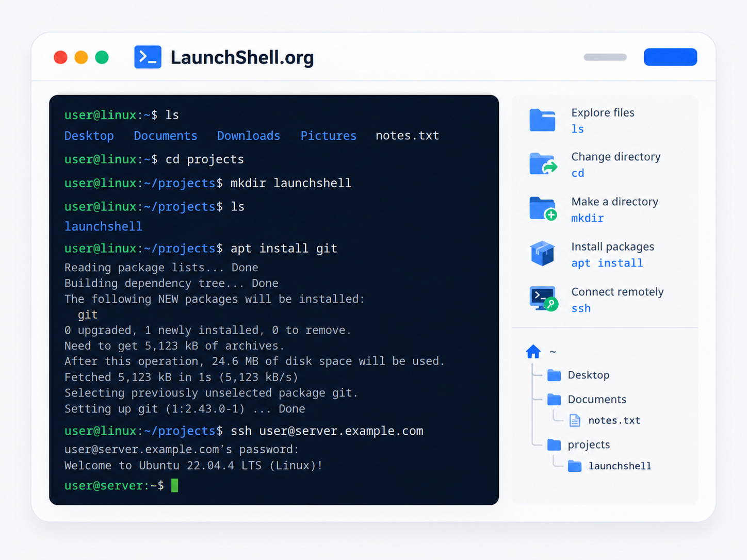Image resolution: width=747 pixels, height=560 pixels.
Task: Click 'Reading package lists... Done' line
Action: 161,268
